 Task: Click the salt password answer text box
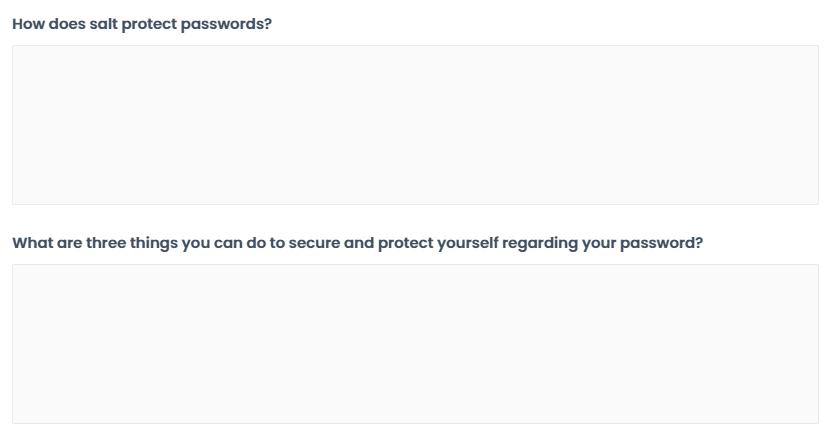[x=415, y=125]
